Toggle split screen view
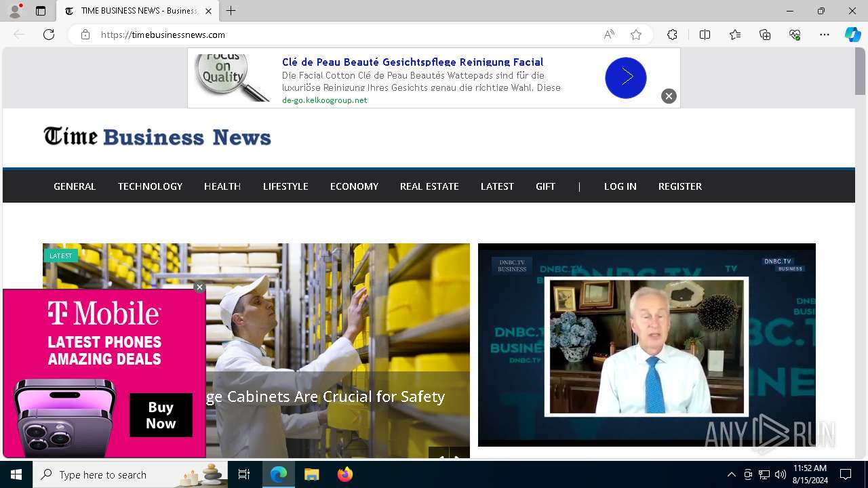The height and width of the screenshot is (488, 868). [x=705, y=35]
